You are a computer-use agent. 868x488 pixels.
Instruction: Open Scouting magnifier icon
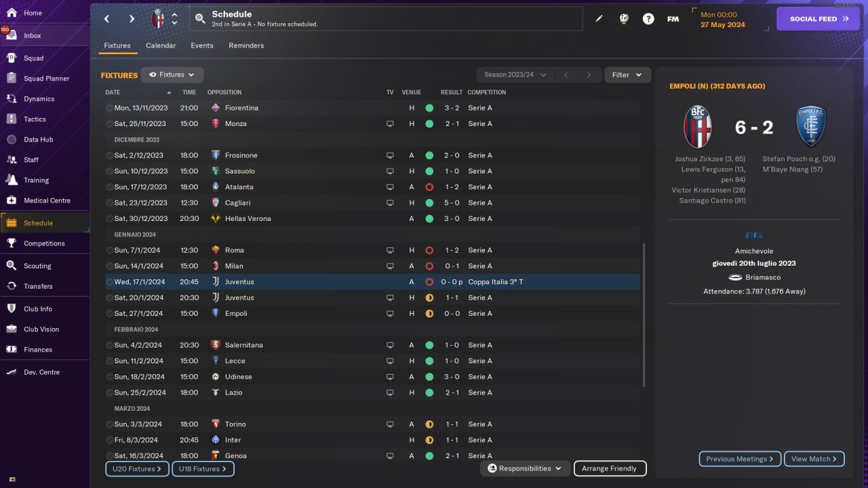pos(12,266)
